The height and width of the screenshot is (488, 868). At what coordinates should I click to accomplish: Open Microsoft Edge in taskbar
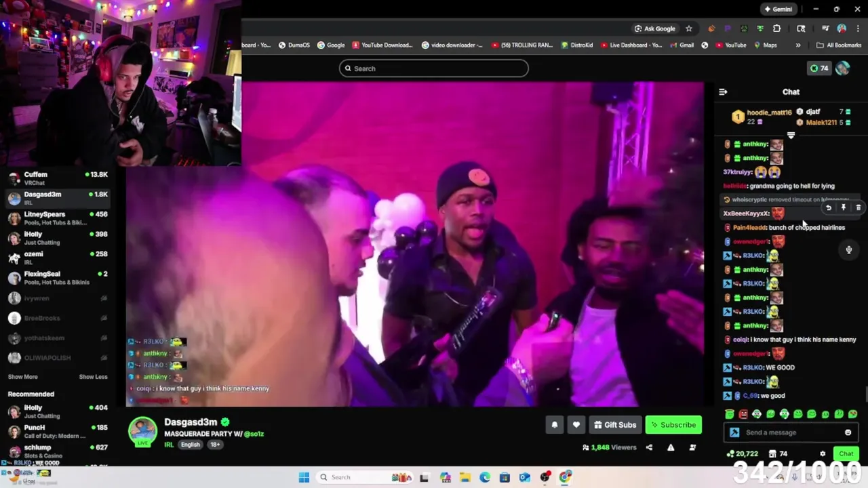[x=485, y=477]
